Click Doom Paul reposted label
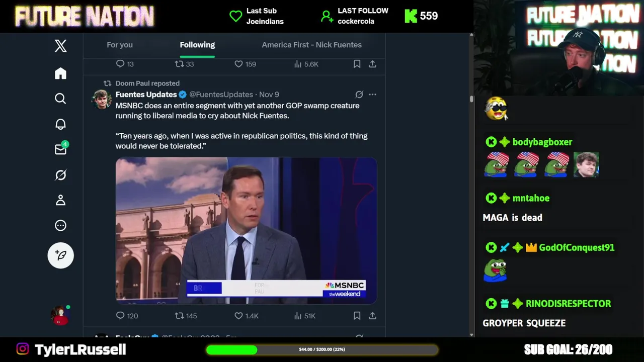This screenshot has width=644, height=362. tap(147, 83)
